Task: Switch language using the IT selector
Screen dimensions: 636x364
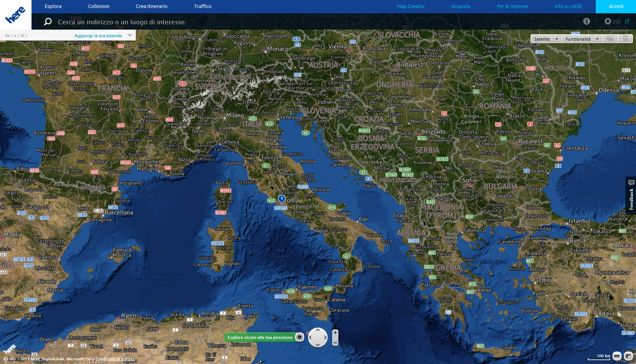Action: point(627,22)
